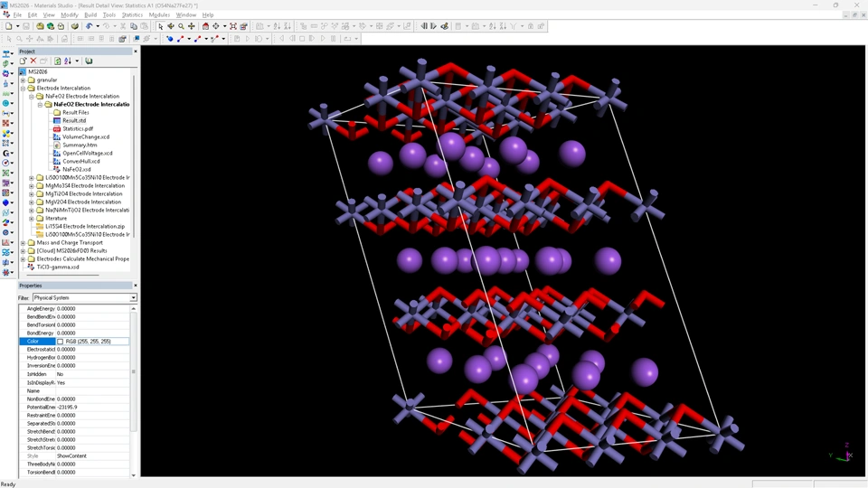Select Summary.htm file
This screenshot has width=868, height=488.
(x=80, y=145)
